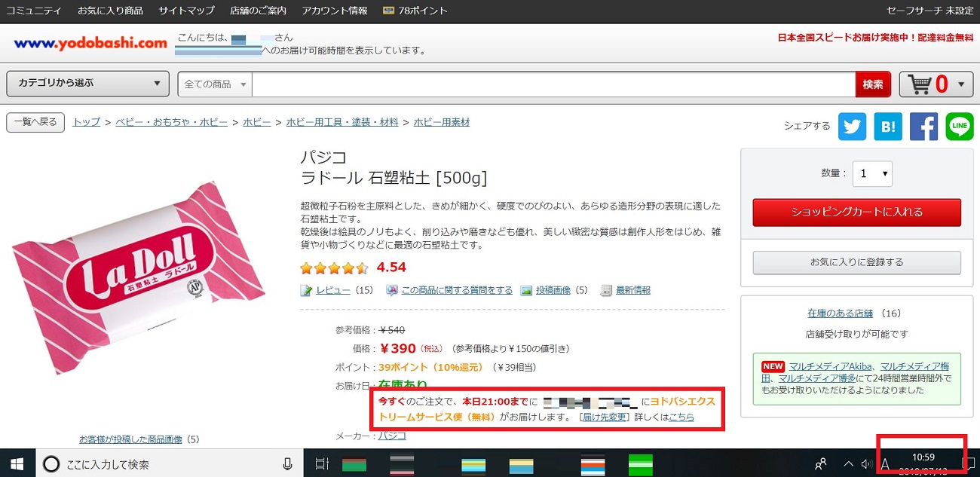Open Task View from the taskbar
The height and width of the screenshot is (477, 980).
point(322,463)
